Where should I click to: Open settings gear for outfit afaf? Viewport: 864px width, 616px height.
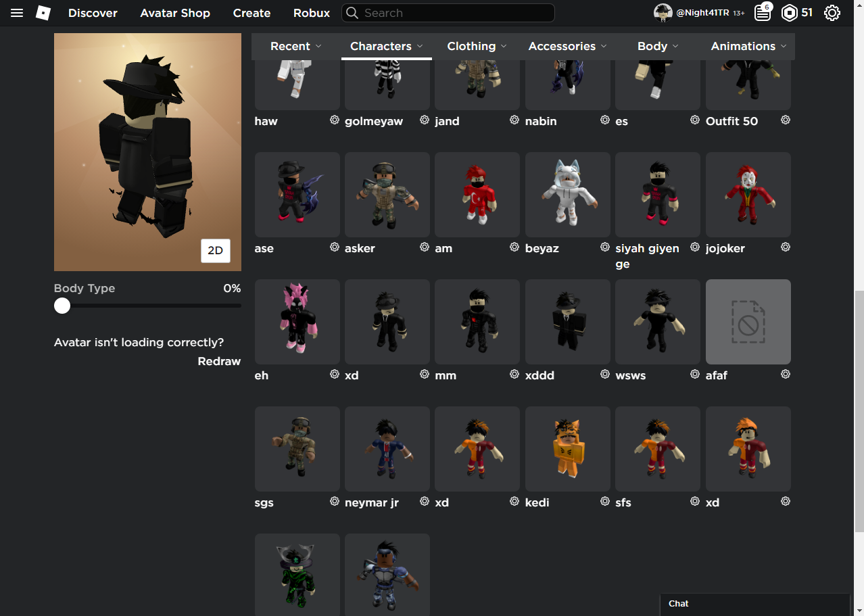pyautogui.click(x=786, y=374)
